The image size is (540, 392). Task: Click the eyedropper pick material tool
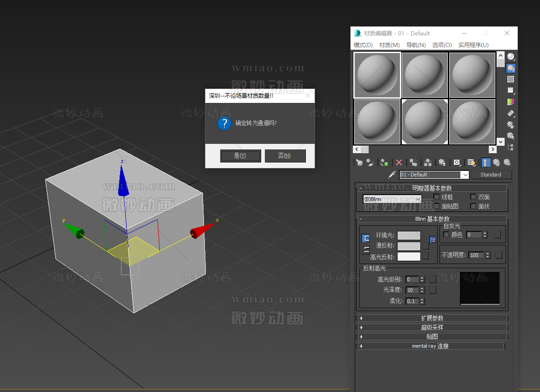coord(392,174)
